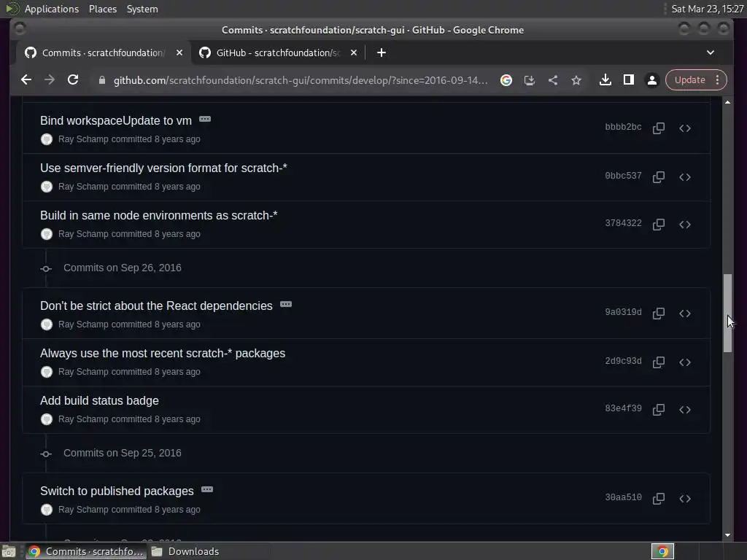Image resolution: width=747 pixels, height=560 pixels.
Task: Share this page via share icon
Action: [x=553, y=80]
